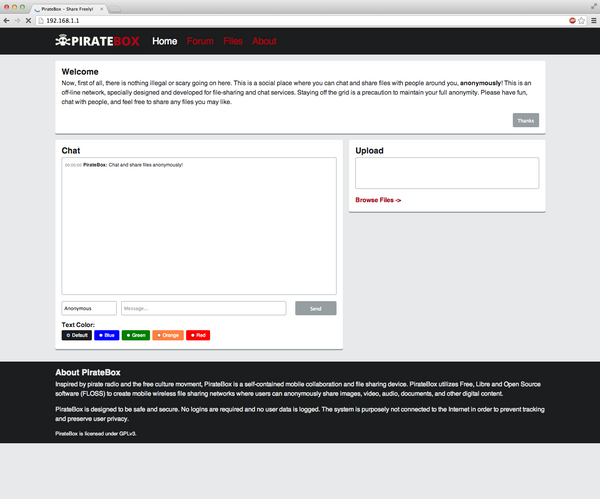The height and width of the screenshot is (499, 600).
Task: Click the fullscreen arrows icon in the title bar
Action: coord(594,6)
